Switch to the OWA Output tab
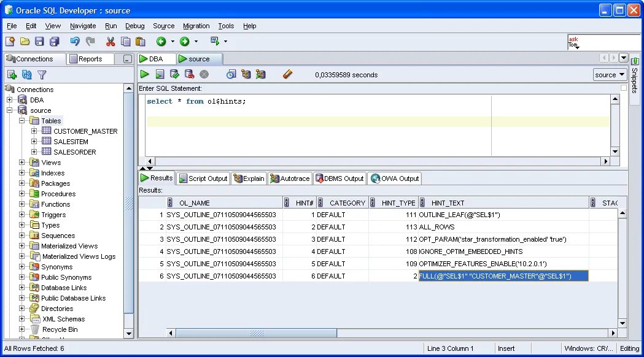This screenshot has width=644, height=357. pyautogui.click(x=395, y=178)
